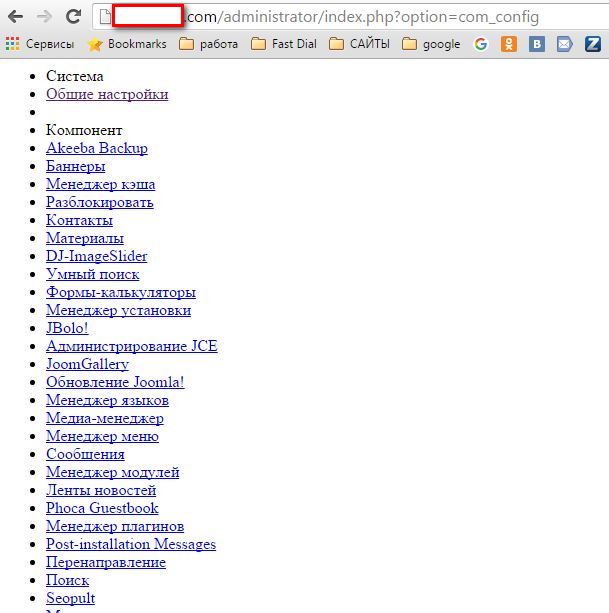Open the google bookmark folder
This screenshot has height=613, width=609.
431,44
